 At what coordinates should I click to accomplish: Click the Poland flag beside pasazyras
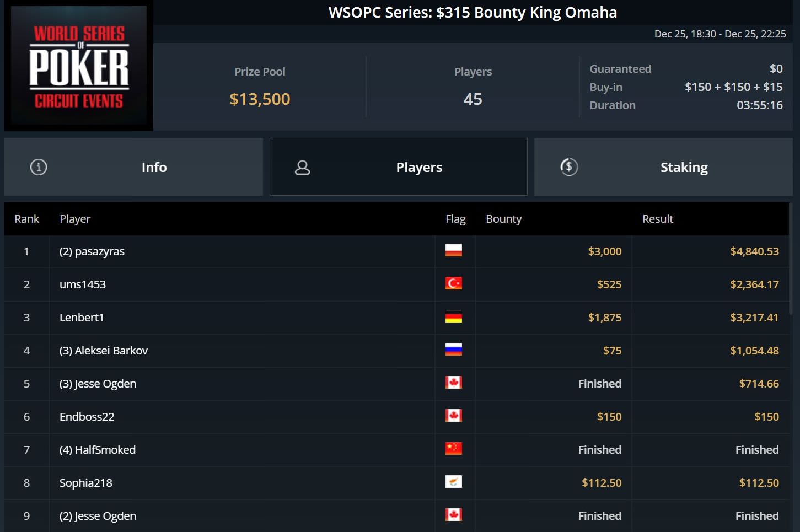(453, 251)
